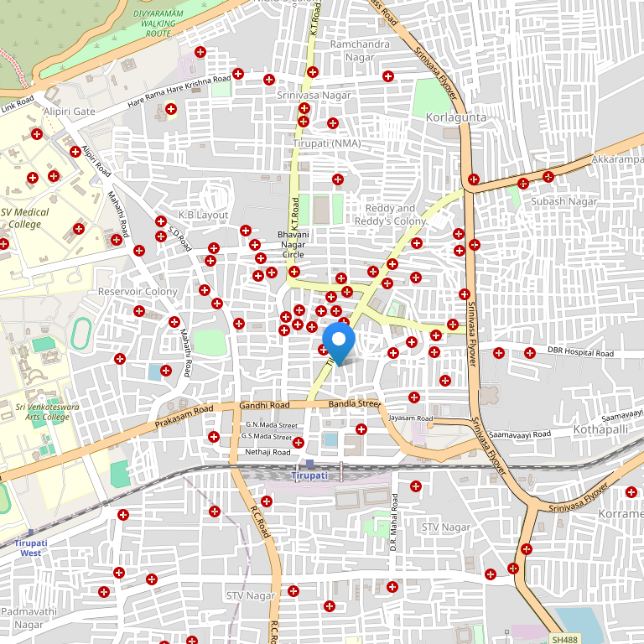Click the Divyaramam Walking Route label
644x644 pixels.
pos(158,21)
